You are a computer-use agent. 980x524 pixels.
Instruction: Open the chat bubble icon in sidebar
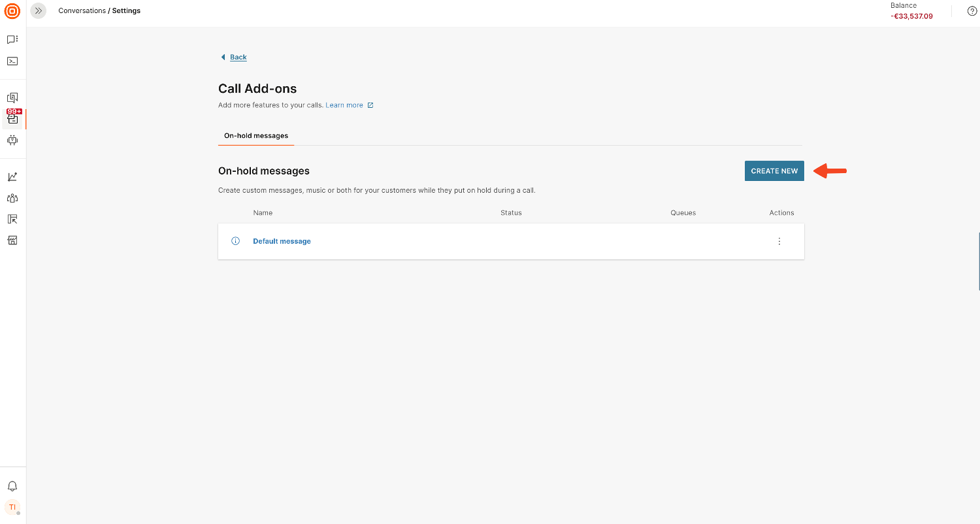pos(12,40)
